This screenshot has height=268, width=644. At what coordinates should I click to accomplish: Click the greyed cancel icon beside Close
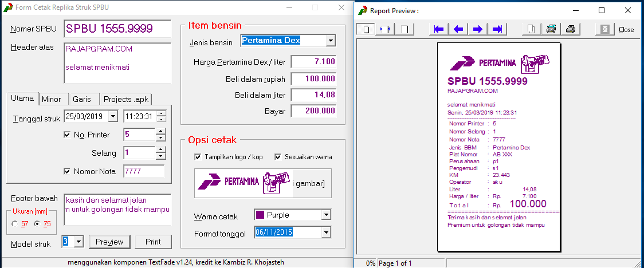604,29
